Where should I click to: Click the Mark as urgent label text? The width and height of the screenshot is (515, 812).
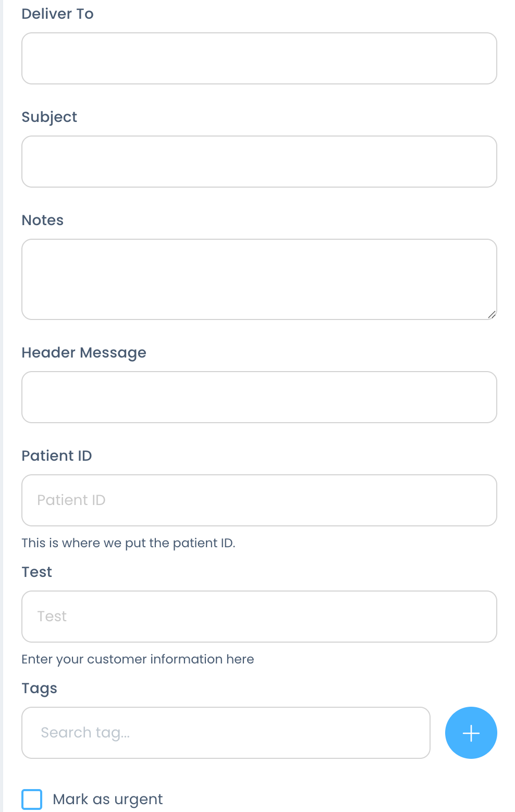click(108, 799)
